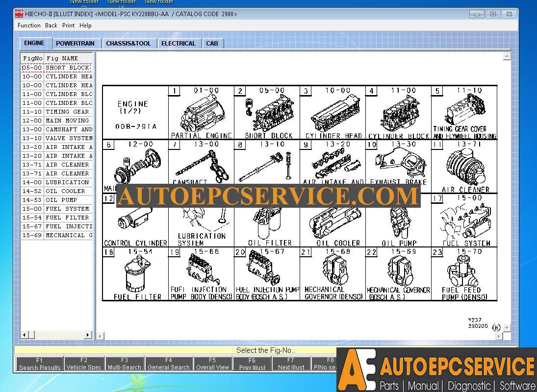This screenshot has width=537, height=392.
Task: Select the 15-70 Fuel Feed Pump illustration
Action: [464, 274]
